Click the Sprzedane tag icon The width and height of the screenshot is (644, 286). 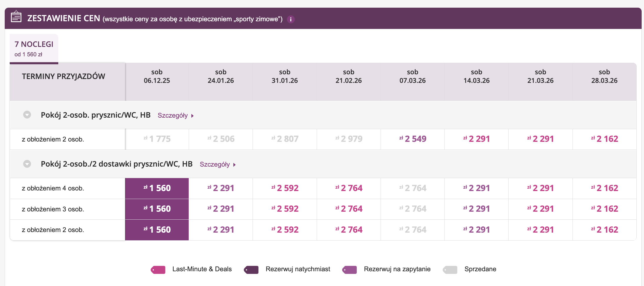[x=450, y=269]
